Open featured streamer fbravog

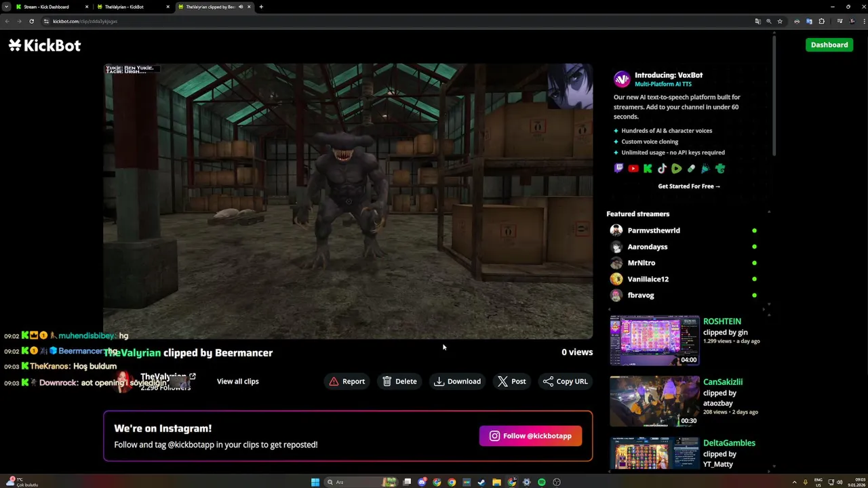[x=640, y=296]
